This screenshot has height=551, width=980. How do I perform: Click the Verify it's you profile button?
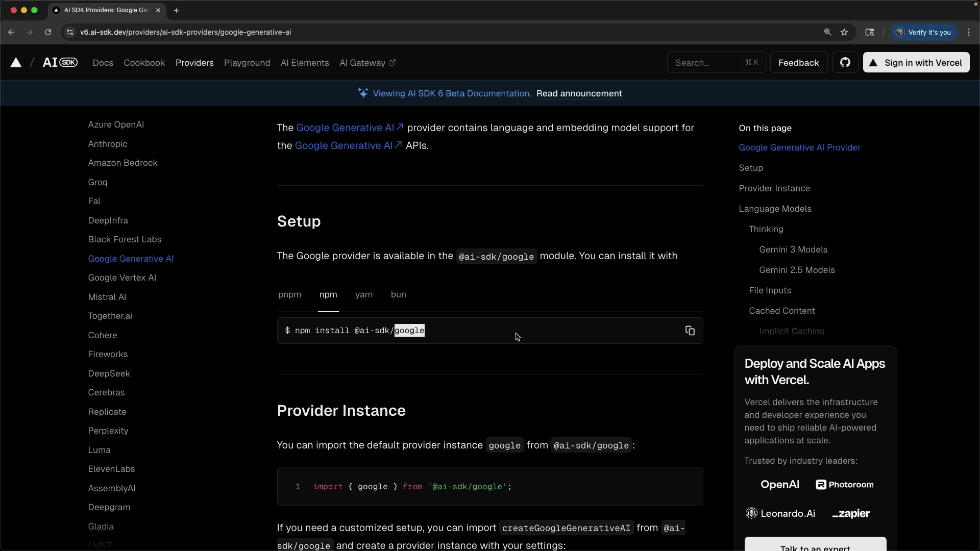point(924,32)
